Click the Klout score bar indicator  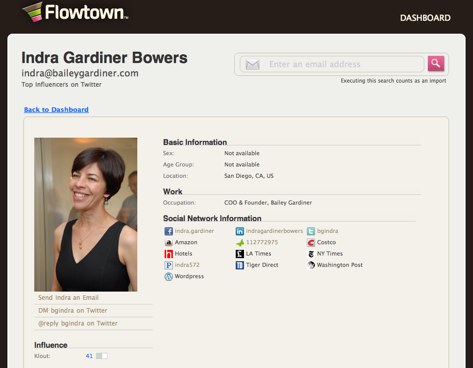point(102,356)
